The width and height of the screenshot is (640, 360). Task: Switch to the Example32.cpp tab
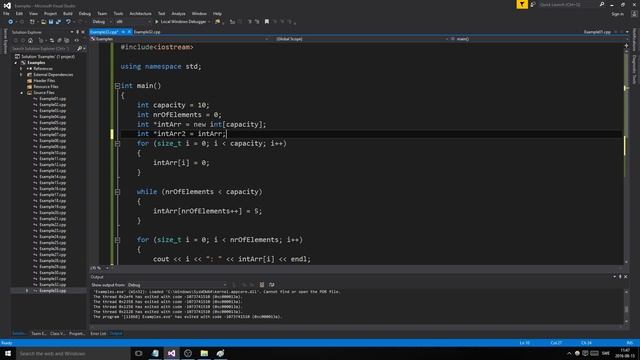(147, 32)
